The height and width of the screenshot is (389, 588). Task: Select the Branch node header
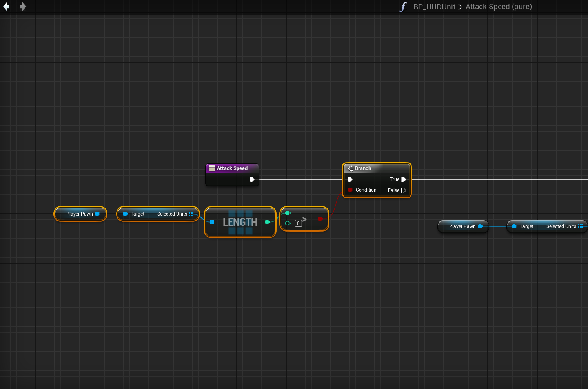pos(377,168)
